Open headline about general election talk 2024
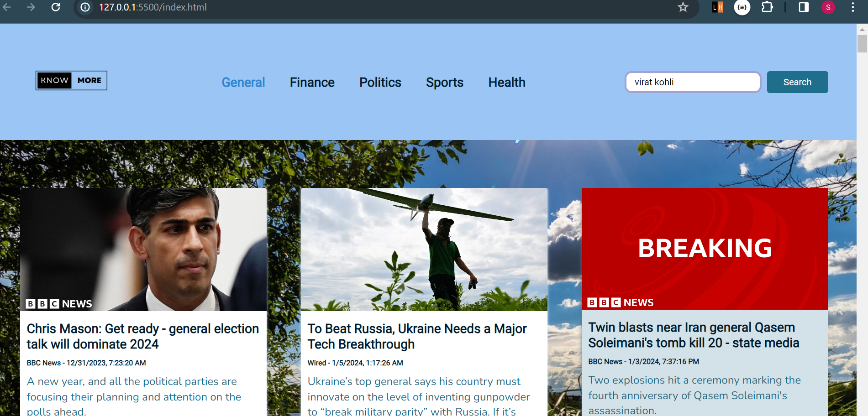 (x=143, y=336)
